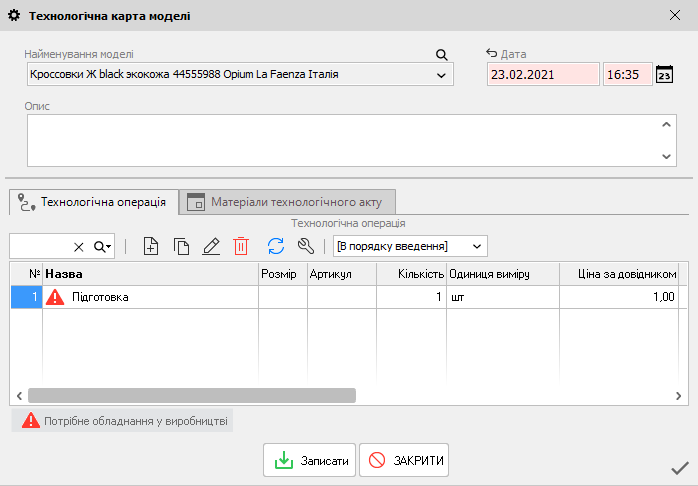Click the checkmark icon at bottom right
The image size is (698, 486).
679,468
